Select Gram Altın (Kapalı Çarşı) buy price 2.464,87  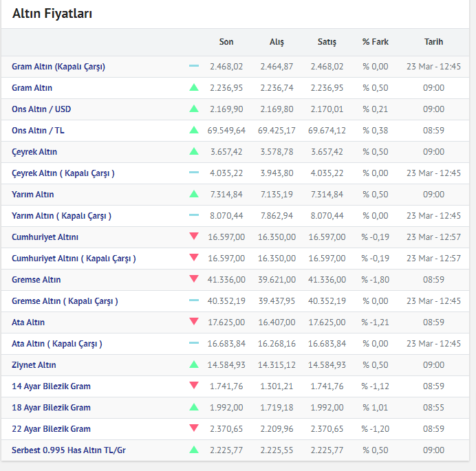pos(277,67)
